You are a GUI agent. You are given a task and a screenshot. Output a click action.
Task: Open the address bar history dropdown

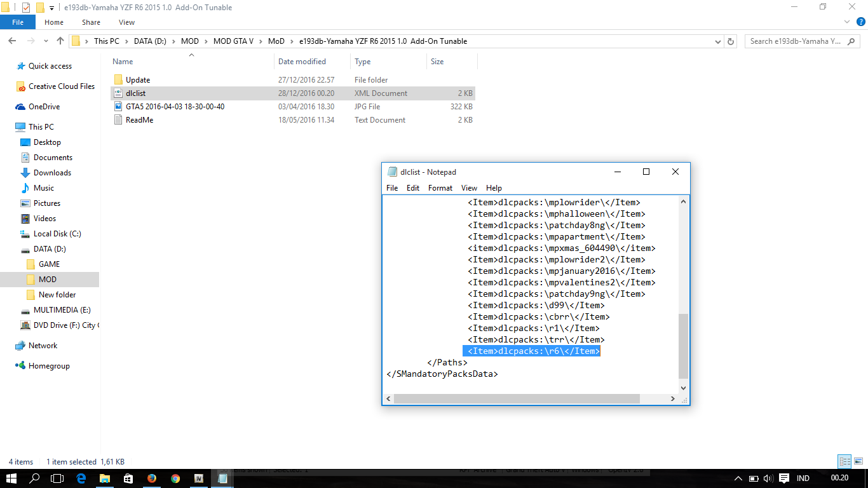(x=718, y=41)
